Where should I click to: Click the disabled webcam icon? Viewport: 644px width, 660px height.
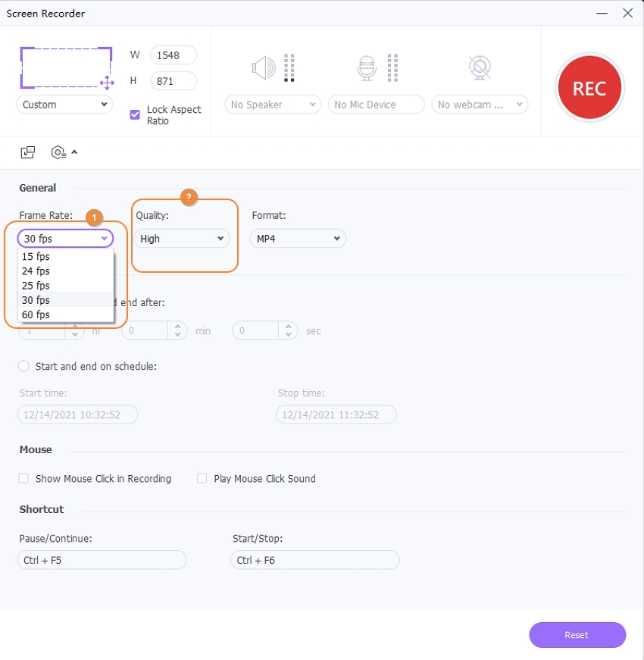tap(480, 67)
